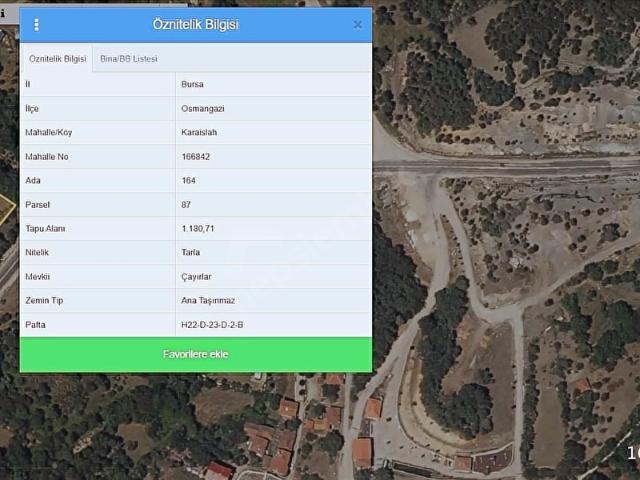Click the Mahalle No value 166842
The width and height of the screenshot is (640, 480).
pyautogui.click(x=196, y=157)
